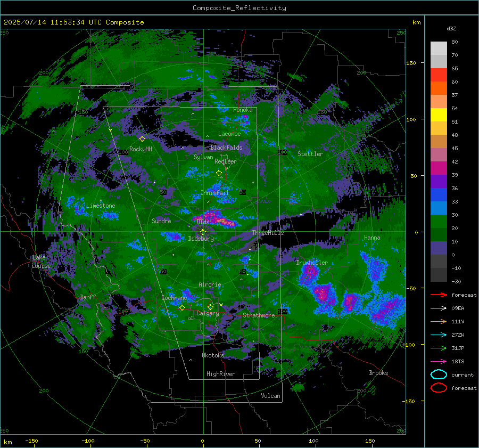Click the Innisfail label
The width and height of the screenshot is (479, 448).
pos(214,193)
